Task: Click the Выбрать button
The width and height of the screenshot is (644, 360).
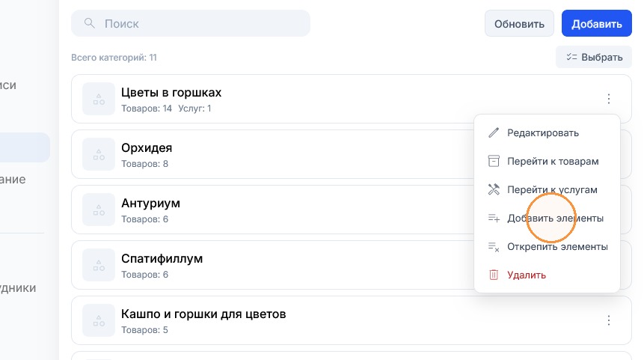Action: coord(593,57)
